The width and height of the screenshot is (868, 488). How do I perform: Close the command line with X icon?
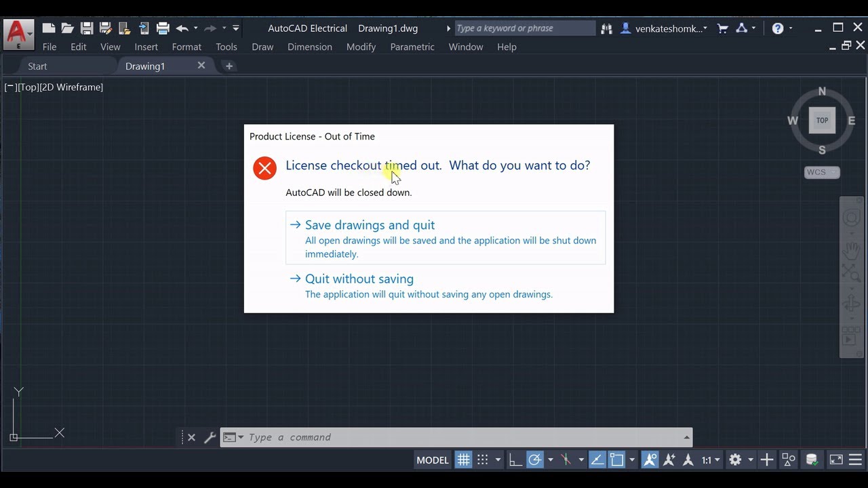191,438
